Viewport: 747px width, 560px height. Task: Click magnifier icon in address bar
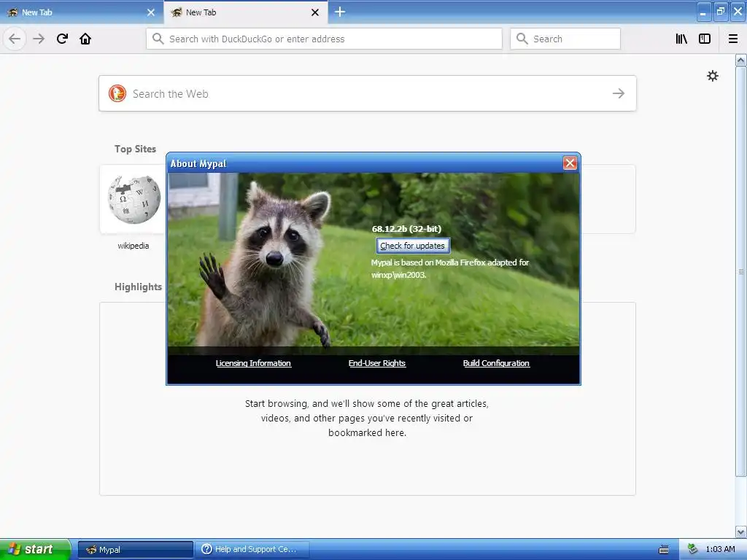158,39
